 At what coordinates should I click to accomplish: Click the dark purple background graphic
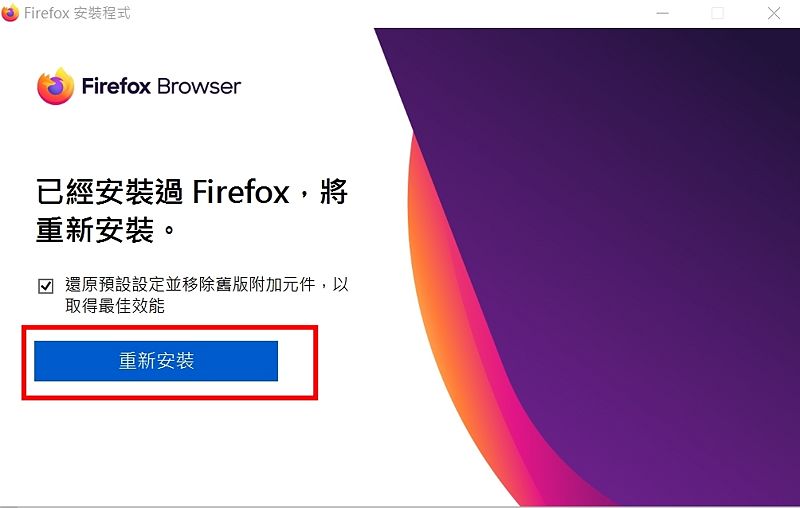point(638,230)
